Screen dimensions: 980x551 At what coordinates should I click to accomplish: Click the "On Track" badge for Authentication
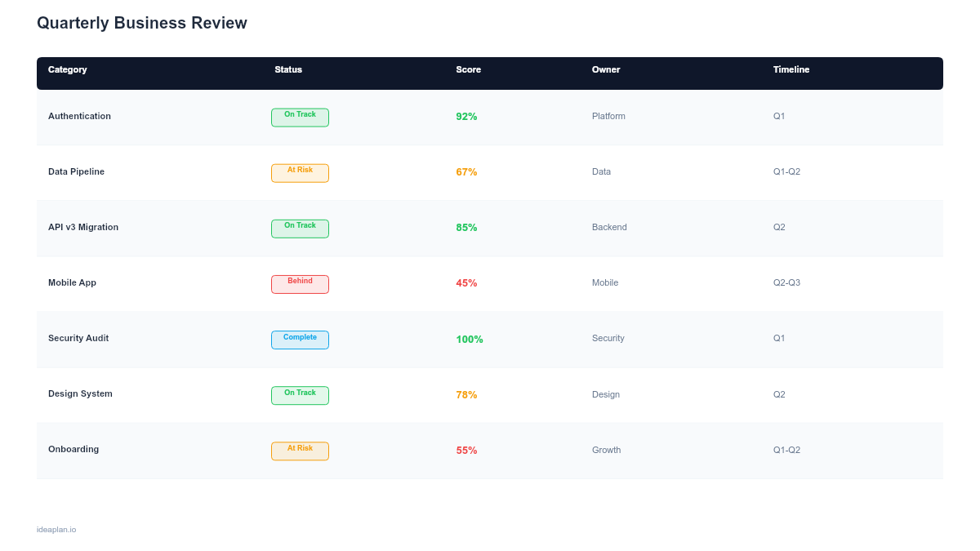click(300, 117)
